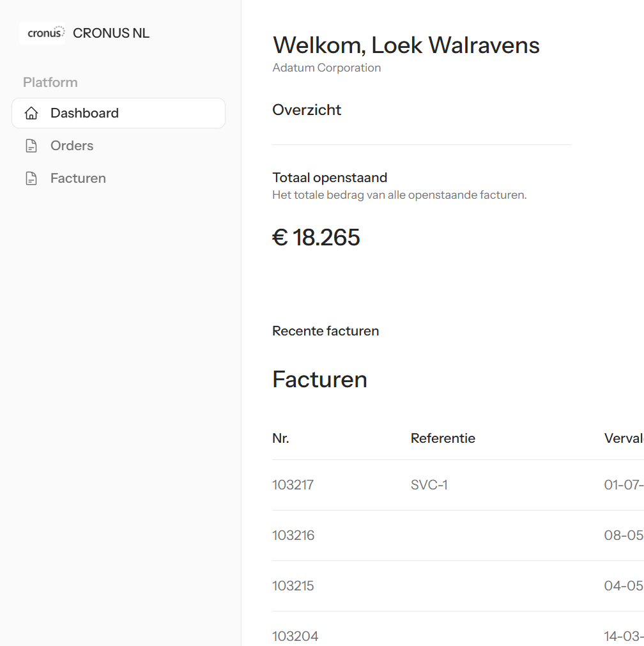Image resolution: width=644 pixels, height=646 pixels.
Task: Click the SVC-1 reference cell
Action: [x=429, y=485]
